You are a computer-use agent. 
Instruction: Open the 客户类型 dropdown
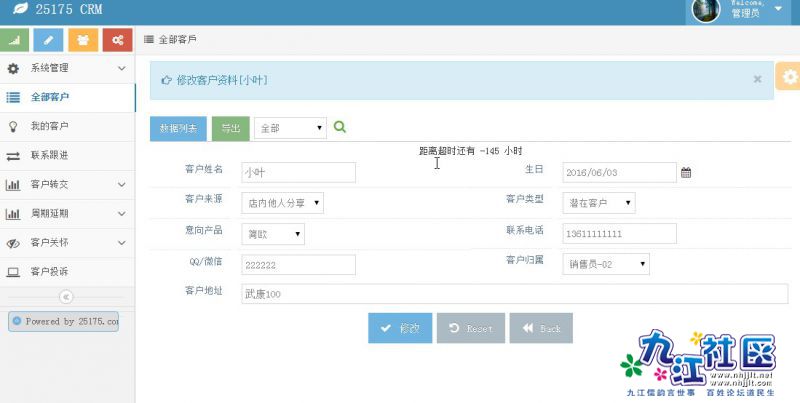point(599,203)
